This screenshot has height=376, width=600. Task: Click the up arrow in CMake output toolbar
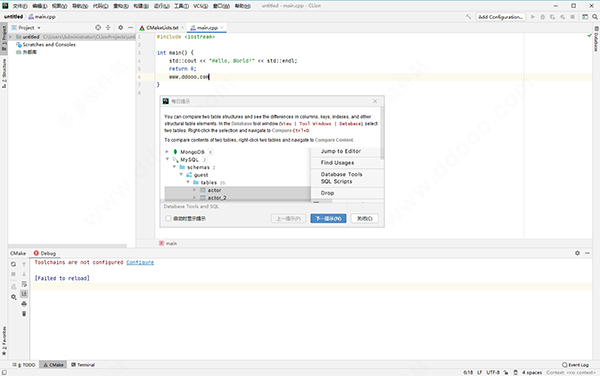(24, 264)
